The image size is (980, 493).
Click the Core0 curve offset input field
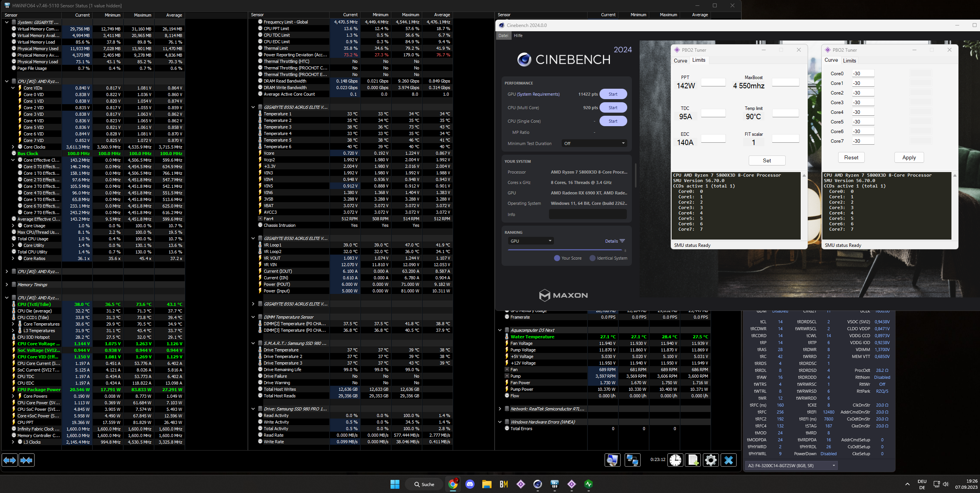coord(863,74)
